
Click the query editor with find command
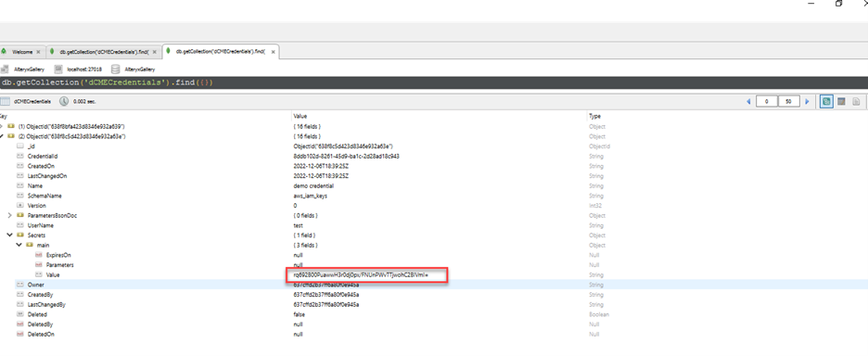pos(434,83)
